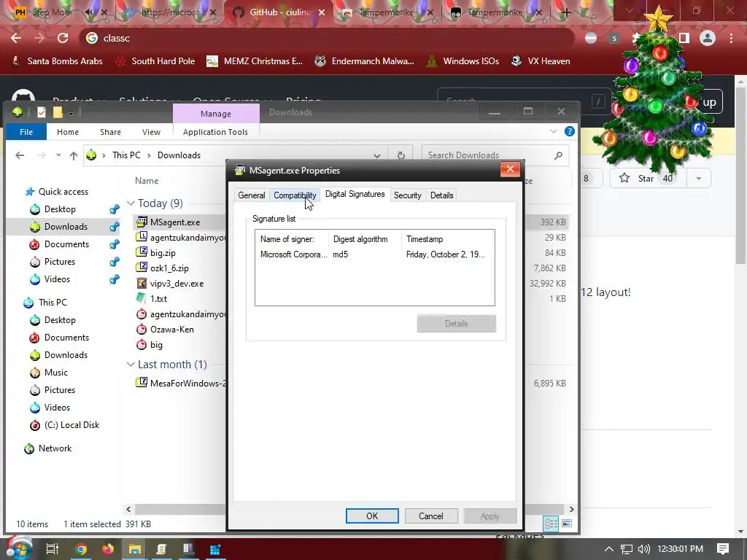Select big.zip file

pyautogui.click(x=163, y=253)
